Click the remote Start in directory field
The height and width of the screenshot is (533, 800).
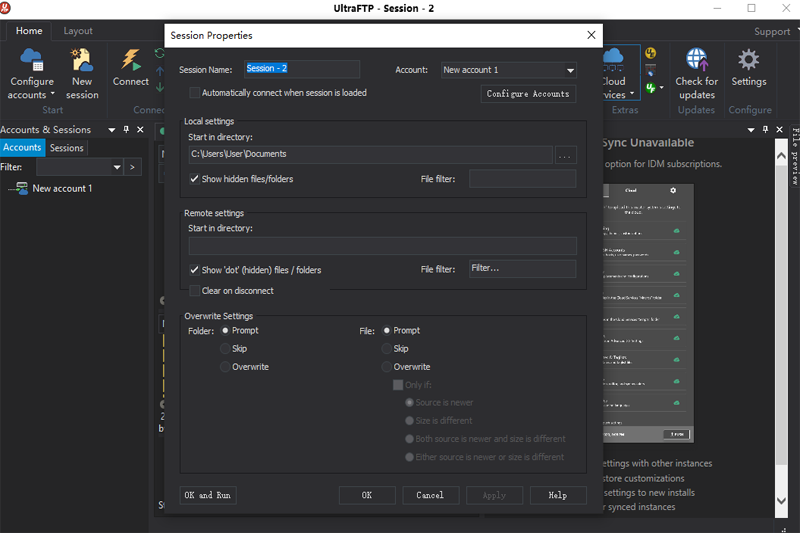[x=382, y=246]
